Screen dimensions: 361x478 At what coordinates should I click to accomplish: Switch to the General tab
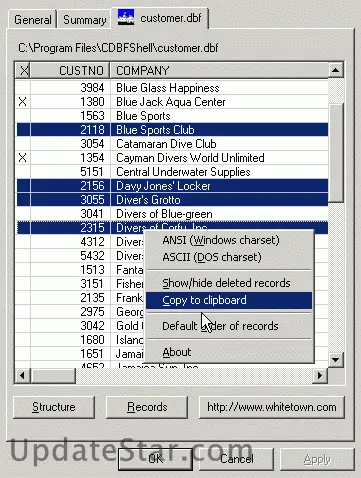click(32, 20)
